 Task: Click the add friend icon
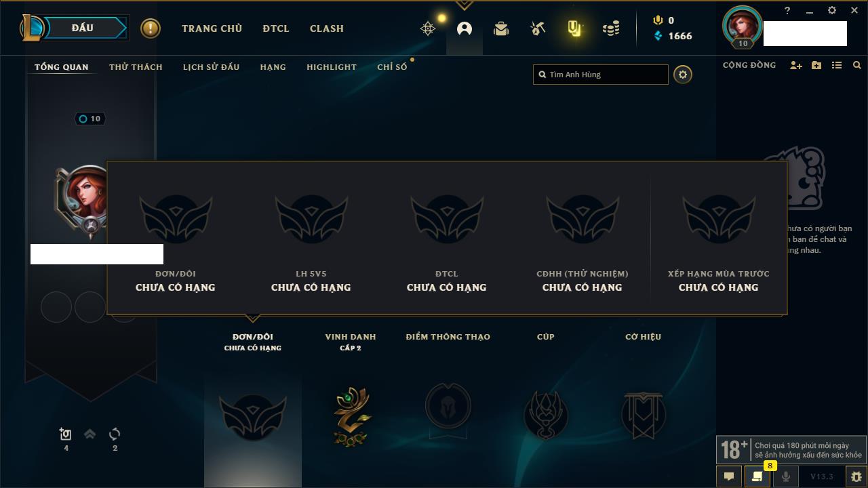(x=796, y=65)
